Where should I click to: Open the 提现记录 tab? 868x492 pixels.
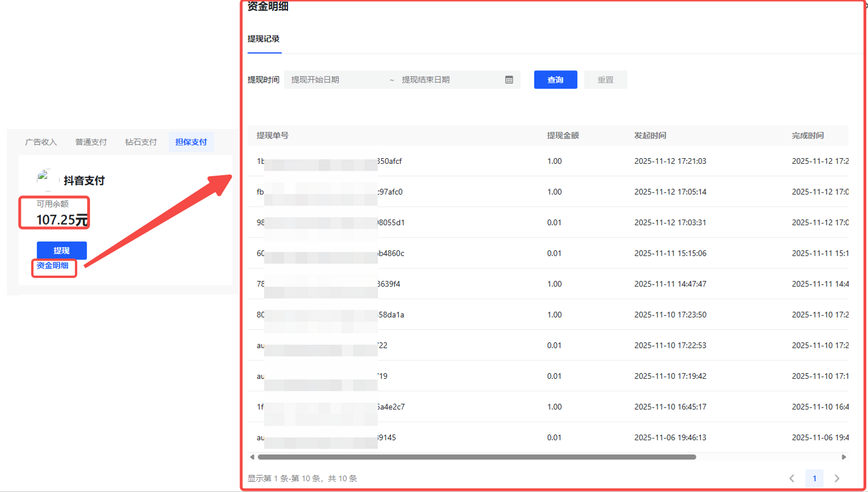[263, 39]
